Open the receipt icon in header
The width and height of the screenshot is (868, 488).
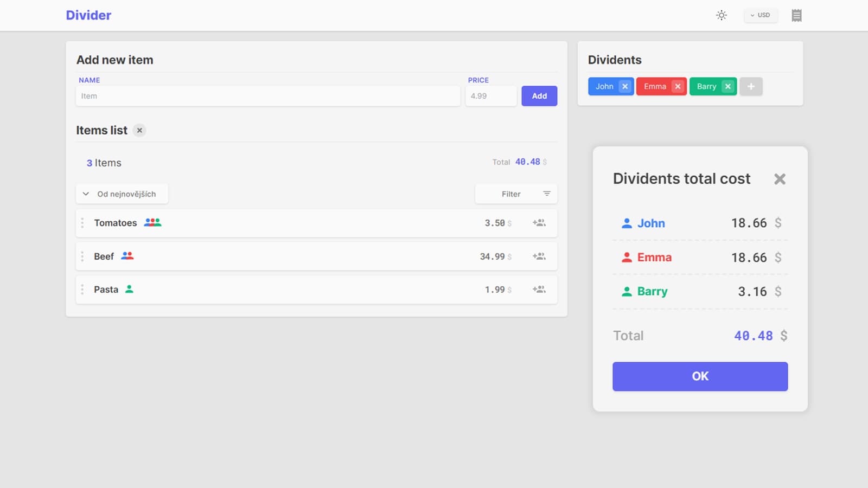[x=796, y=15]
